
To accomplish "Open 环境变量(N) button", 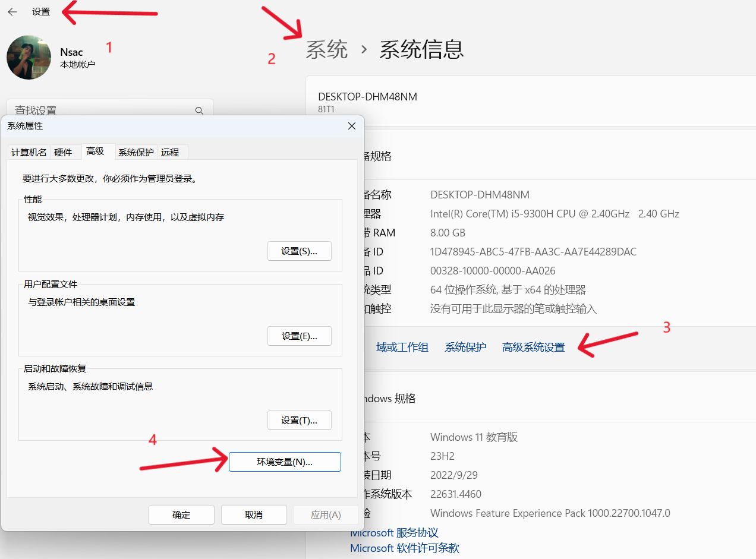I will (285, 462).
